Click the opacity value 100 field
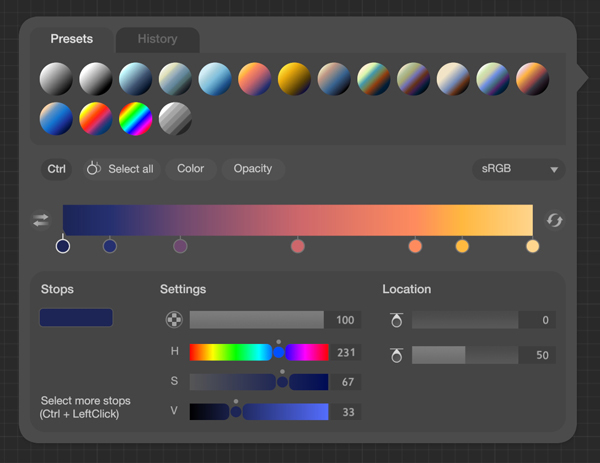Image resolution: width=600 pixels, height=463 pixels. pyautogui.click(x=343, y=320)
